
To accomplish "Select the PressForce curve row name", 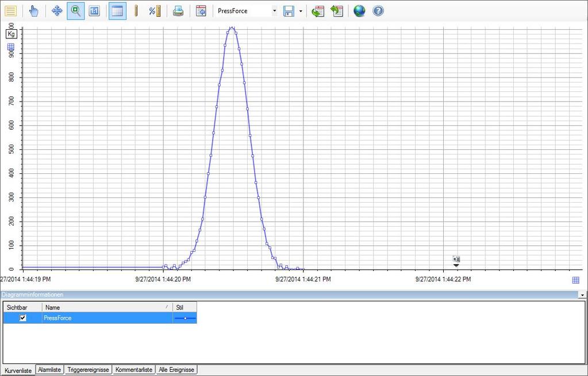I will pyautogui.click(x=57, y=318).
